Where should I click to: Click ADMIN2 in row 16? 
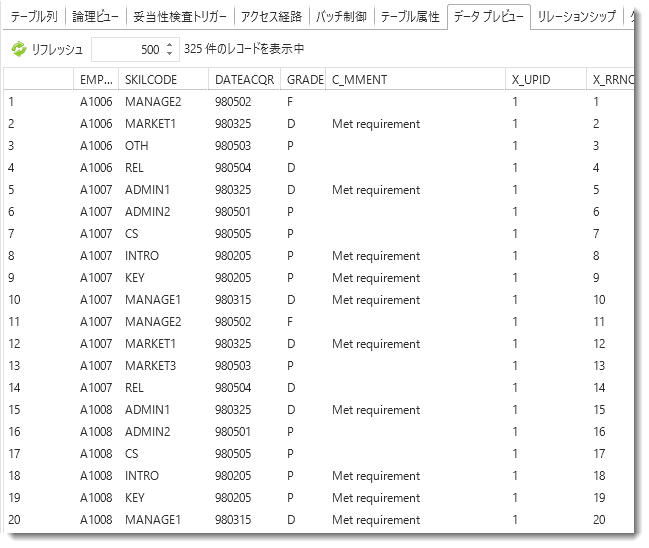[148, 431]
